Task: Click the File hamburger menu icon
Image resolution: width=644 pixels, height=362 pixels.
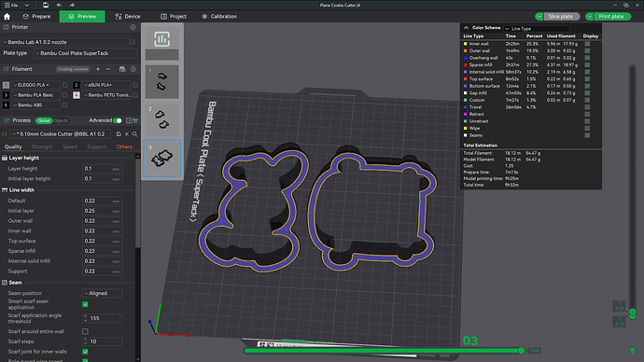Action: point(7,5)
